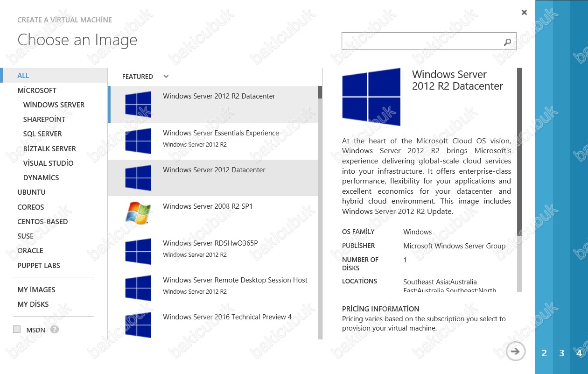
Task: Select Windows Server 2016 Technical Preview 4 text
Action: tap(227, 317)
